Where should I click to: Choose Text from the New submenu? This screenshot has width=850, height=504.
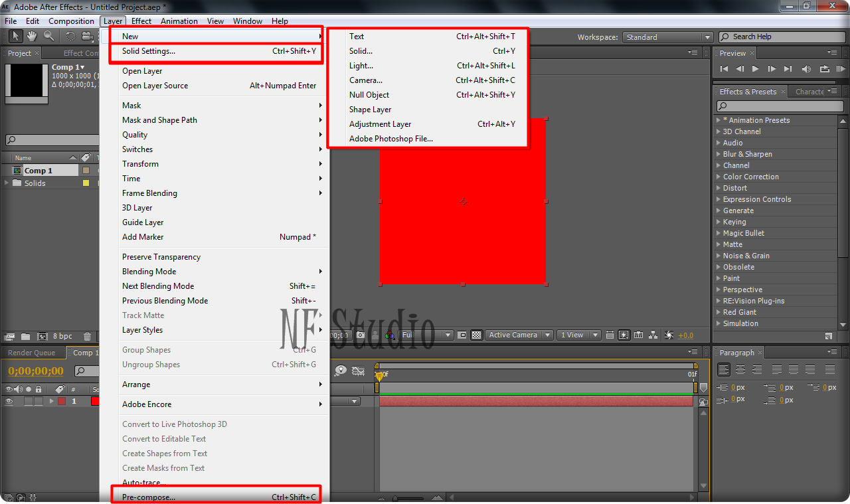[357, 37]
